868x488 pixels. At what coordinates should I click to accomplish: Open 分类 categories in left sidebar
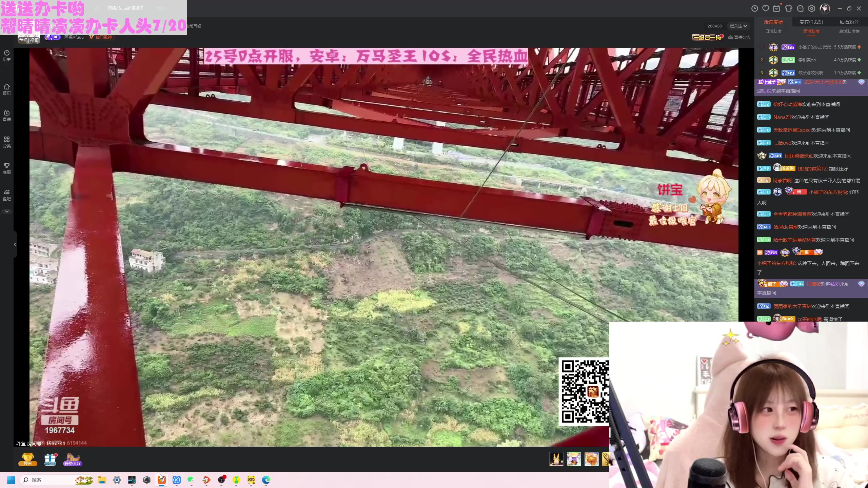pyautogui.click(x=7, y=142)
